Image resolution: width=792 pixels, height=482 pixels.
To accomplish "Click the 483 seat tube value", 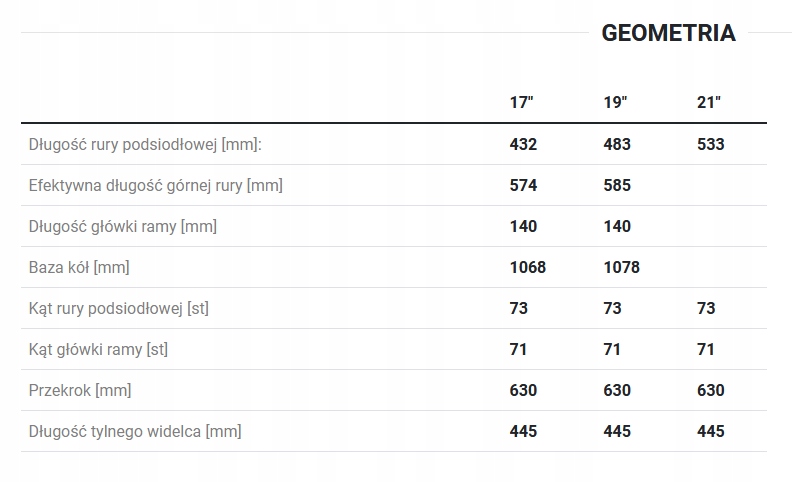I will (x=617, y=144).
